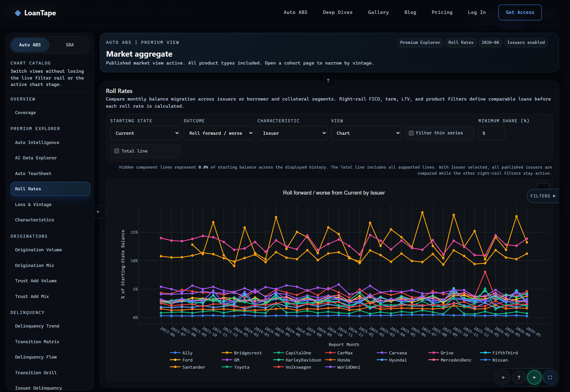Open the Pricing page link
570x392 pixels.
click(442, 12)
